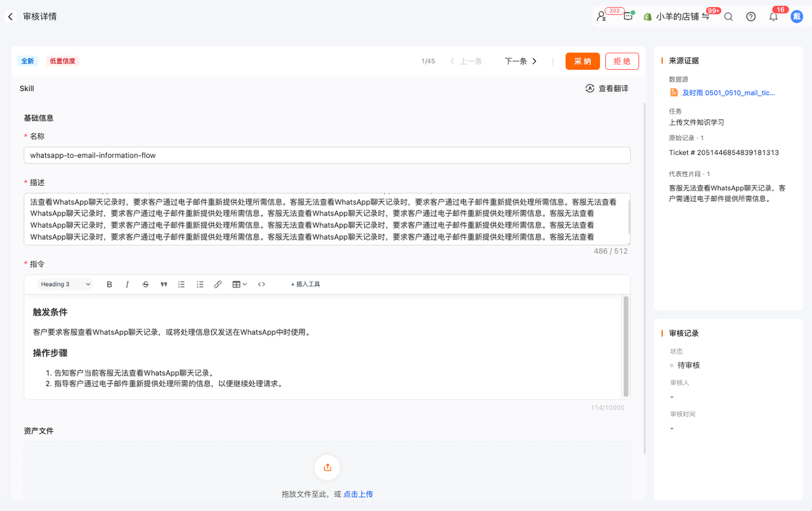Insert a bulleted list in the editor

pyautogui.click(x=200, y=285)
